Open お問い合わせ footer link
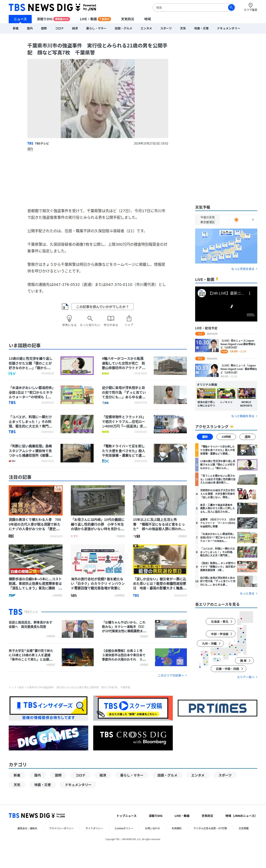The width and height of the screenshot is (266, 868). pyautogui.click(x=152, y=828)
